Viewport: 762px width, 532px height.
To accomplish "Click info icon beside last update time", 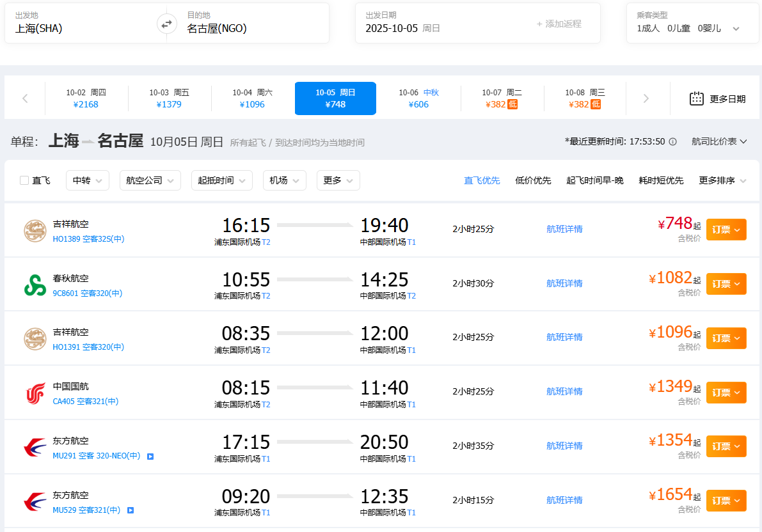I will tap(672, 141).
